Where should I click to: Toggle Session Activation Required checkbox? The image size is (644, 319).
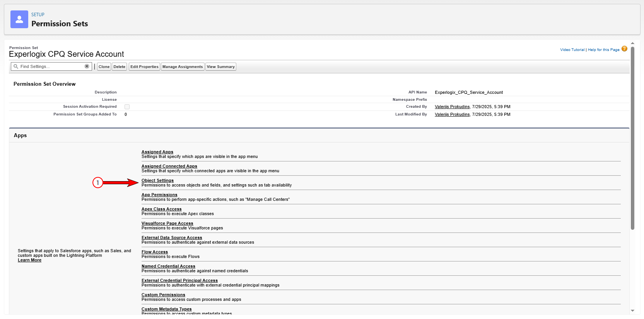(127, 107)
